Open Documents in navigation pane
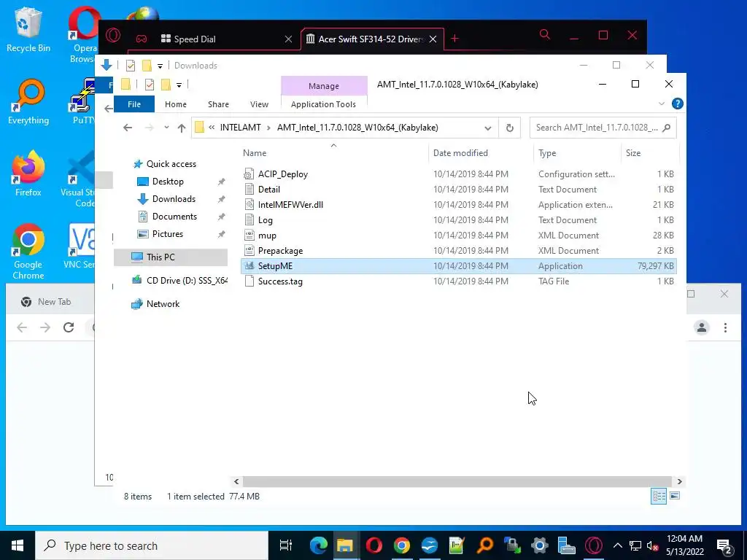The height and width of the screenshot is (560, 747). coord(174,217)
